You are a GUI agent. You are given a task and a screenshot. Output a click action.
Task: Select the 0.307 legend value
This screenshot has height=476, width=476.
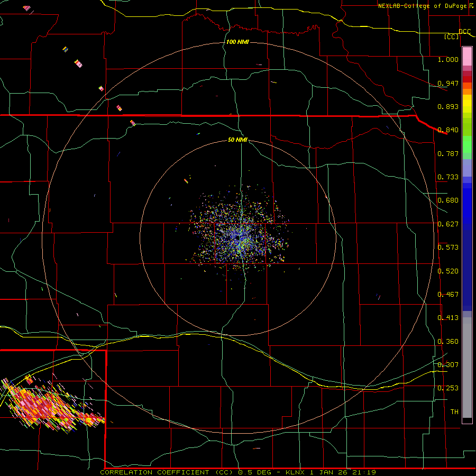pos(448,364)
